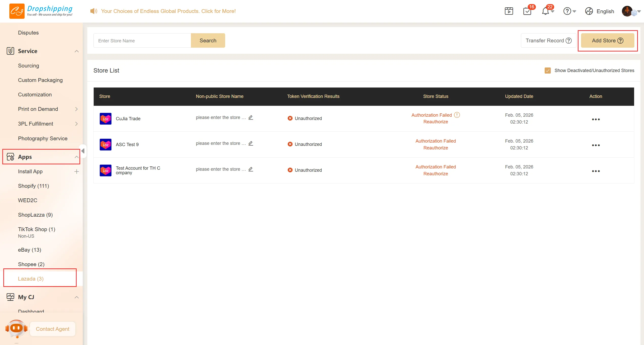This screenshot has width=644, height=345.
Task: Collapse the Service menu section
Action: 76,51
